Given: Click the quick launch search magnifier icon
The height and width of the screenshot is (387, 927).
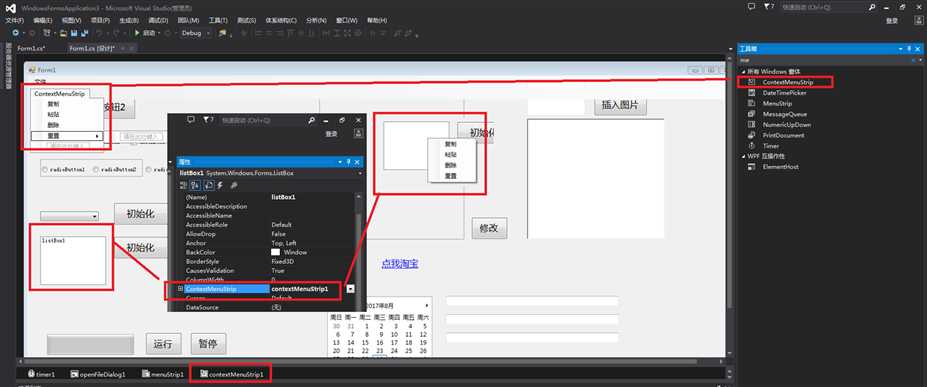Looking at the screenshot, I should [871, 7].
